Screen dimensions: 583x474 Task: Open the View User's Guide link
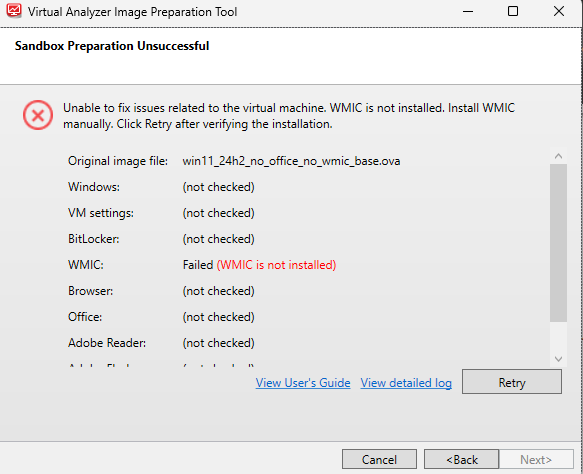[303, 383]
